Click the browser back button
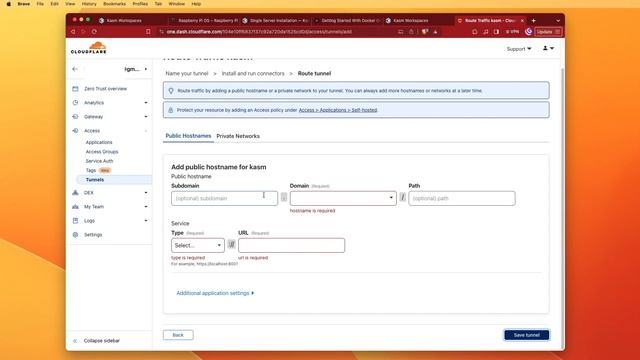640x360 pixels. (73, 31)
